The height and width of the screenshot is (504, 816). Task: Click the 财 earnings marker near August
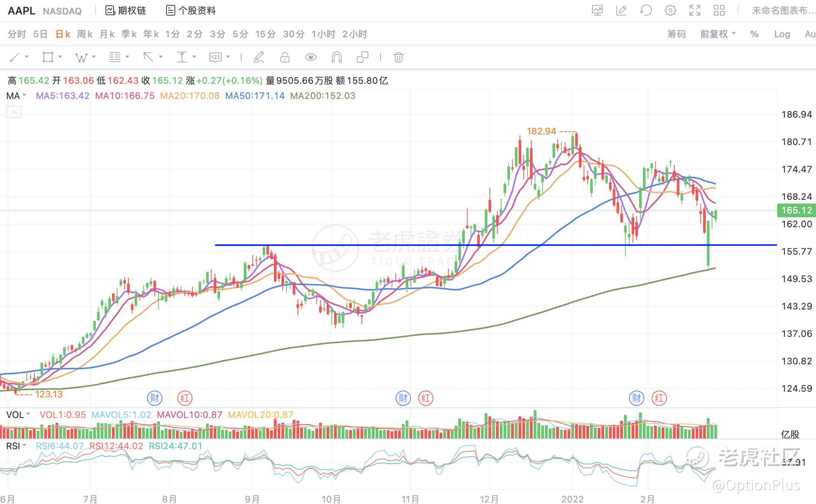(155, 398)
